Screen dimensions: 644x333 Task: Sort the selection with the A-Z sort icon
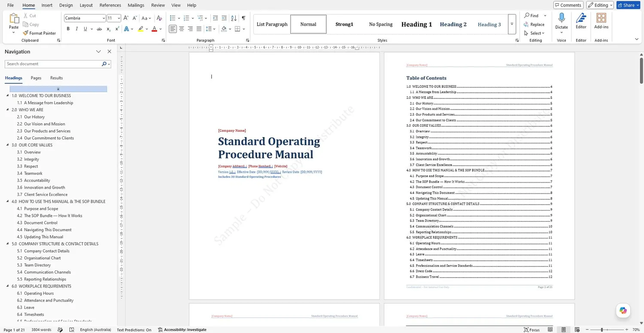(234, 18)
